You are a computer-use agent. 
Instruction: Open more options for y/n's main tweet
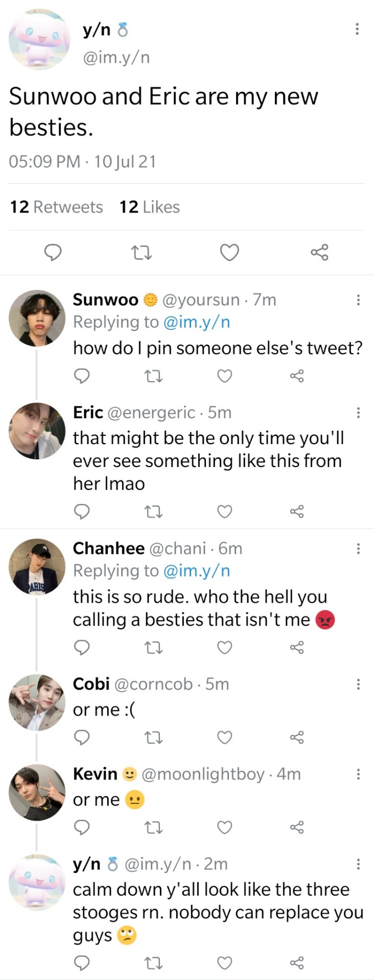(357, 29)
